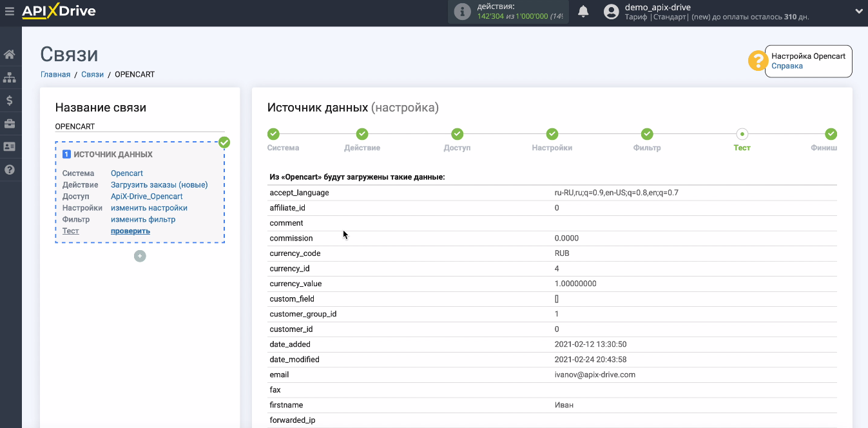868x428 pixels.
Task: Open the briefcase icon in sidebar
Action: [10, 124]
